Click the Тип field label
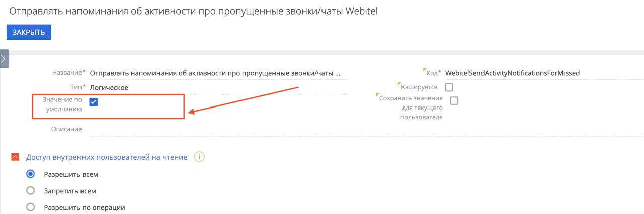644x214 pixels. [76, 87]
